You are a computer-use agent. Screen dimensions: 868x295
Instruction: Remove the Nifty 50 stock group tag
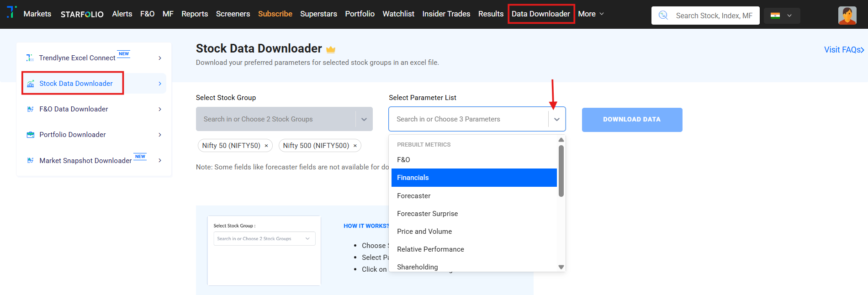pyautogui.click(x=266, y=146)
